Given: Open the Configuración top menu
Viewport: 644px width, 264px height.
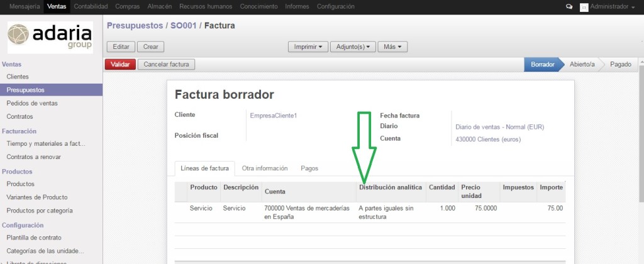Looking at the screenshot, I should [x=336, y=6].
